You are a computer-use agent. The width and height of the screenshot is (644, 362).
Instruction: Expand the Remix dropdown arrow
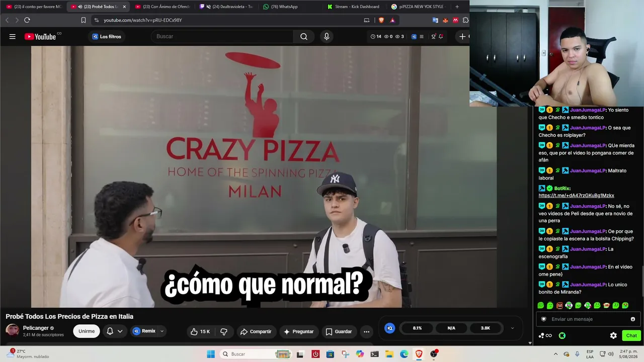point(162,331)
